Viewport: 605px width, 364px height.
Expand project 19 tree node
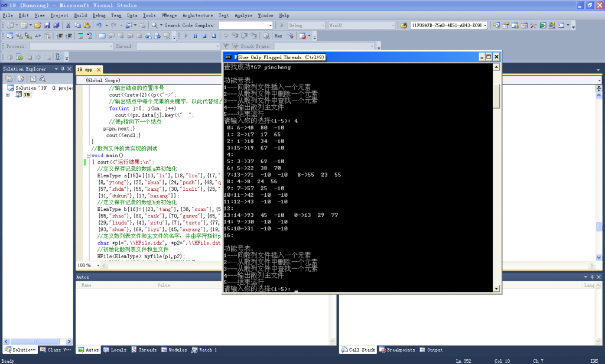(x=8, y=95)
